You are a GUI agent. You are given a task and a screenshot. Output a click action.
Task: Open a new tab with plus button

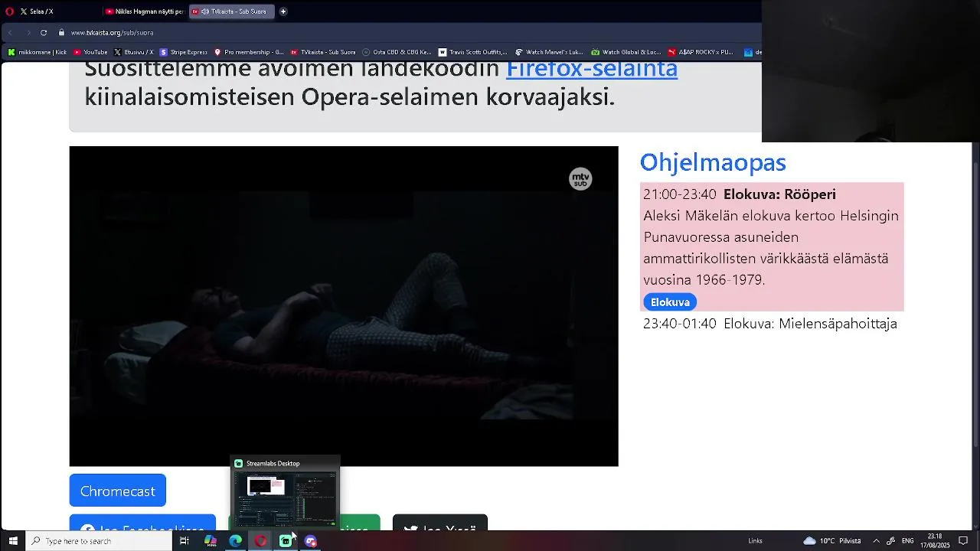(x=283, y=11)
